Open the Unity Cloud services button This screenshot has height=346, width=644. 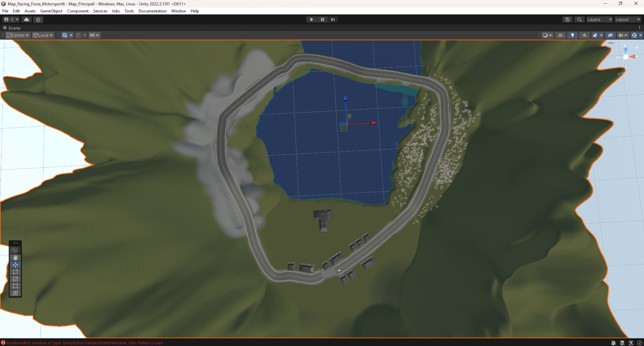(27, 19)
